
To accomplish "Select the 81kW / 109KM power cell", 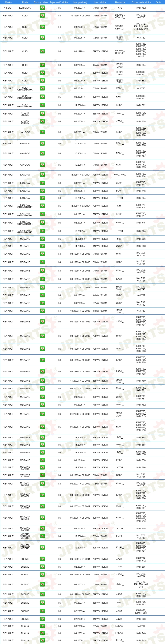I will [100, 121].
